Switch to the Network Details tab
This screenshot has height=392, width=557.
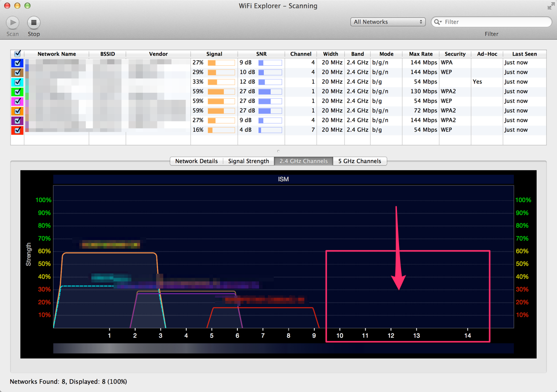pos(196,161)
